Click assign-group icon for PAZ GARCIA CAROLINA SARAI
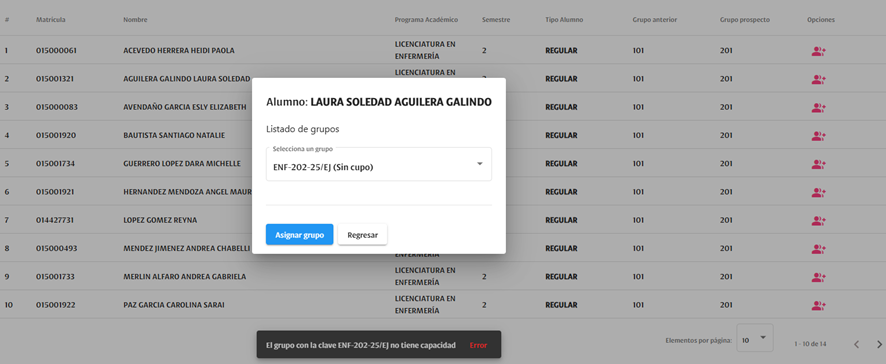This screenshot has height=364, width=886. pos(819,305)
